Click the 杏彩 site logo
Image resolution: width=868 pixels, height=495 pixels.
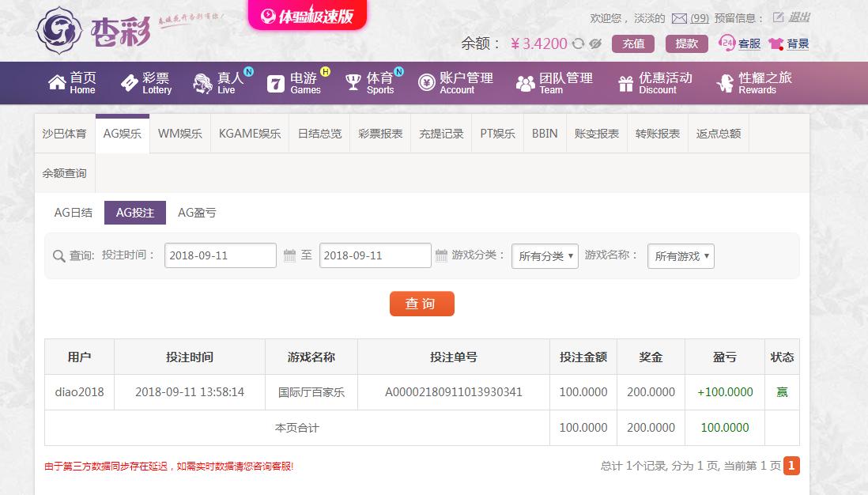95,30
